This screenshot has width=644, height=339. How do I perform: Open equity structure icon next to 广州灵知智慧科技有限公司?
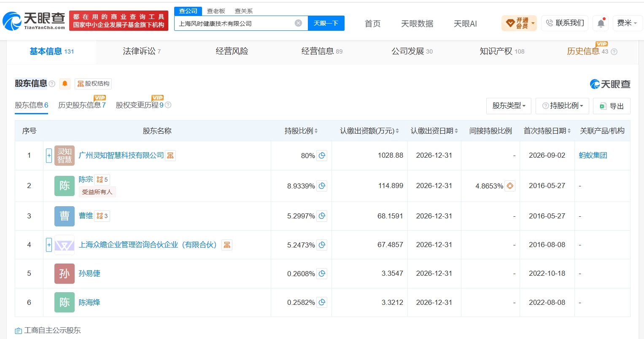click(170, 156)
